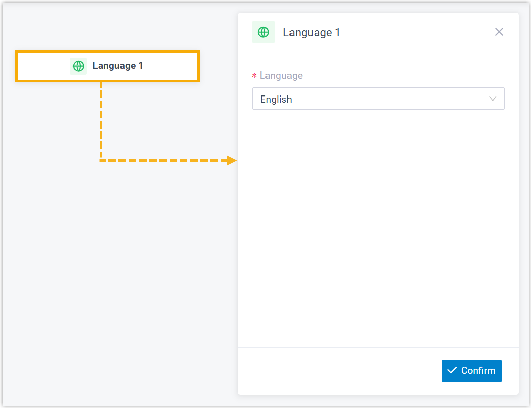Click the selected value text English
This screenshot has width=532, height=409.
point(276,100)
